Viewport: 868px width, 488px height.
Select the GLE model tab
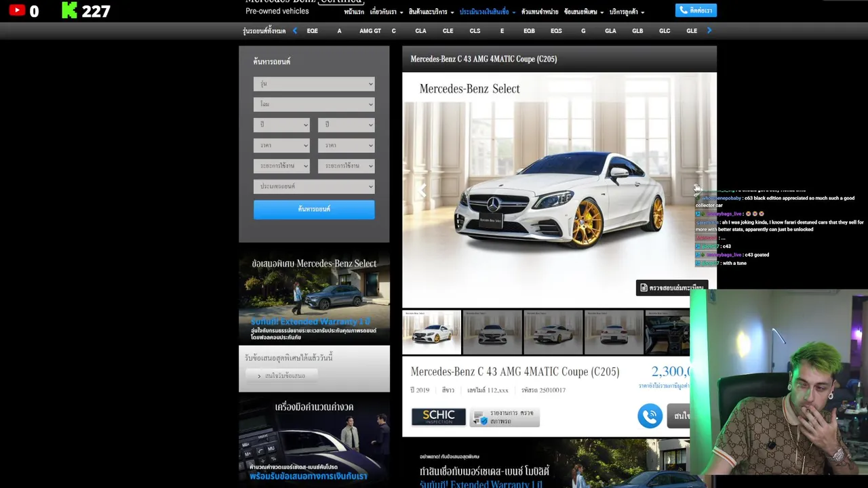click(692, 30)
